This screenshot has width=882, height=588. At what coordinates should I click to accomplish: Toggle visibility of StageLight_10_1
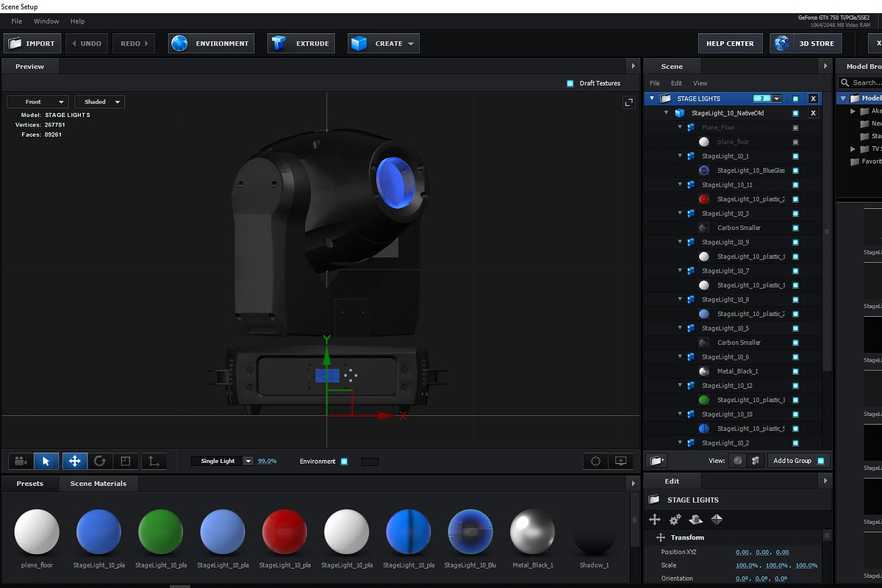(x=795, y=157)
